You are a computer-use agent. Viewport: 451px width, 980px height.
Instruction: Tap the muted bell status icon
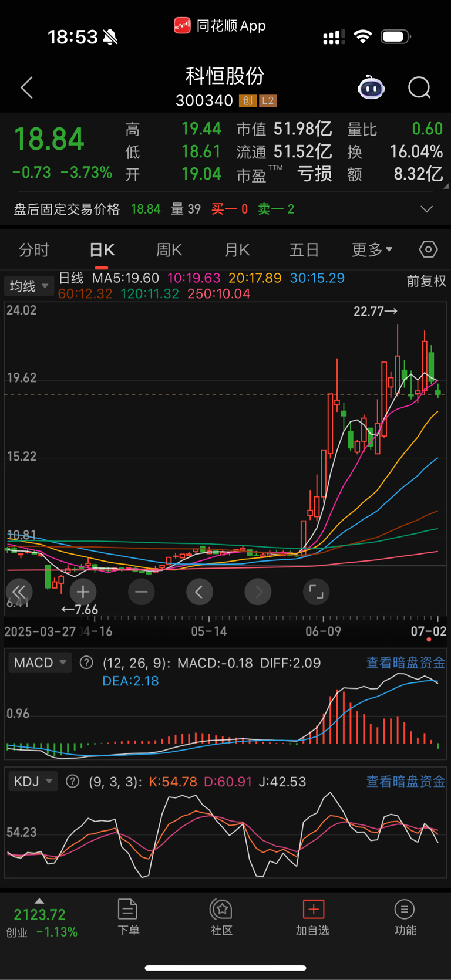(x=110, y=37)
